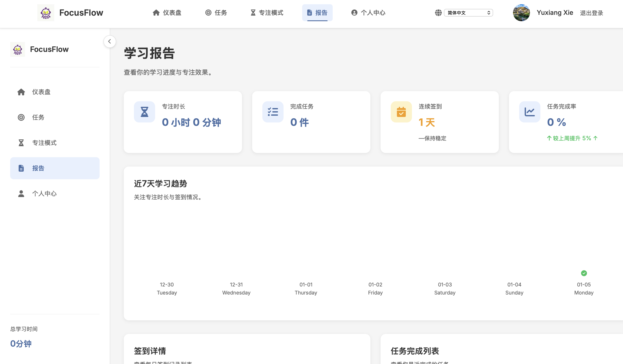This screenshot has width=623, height=364.
Task: Click the globe language icon in the header
Action: tap(438, 13)
